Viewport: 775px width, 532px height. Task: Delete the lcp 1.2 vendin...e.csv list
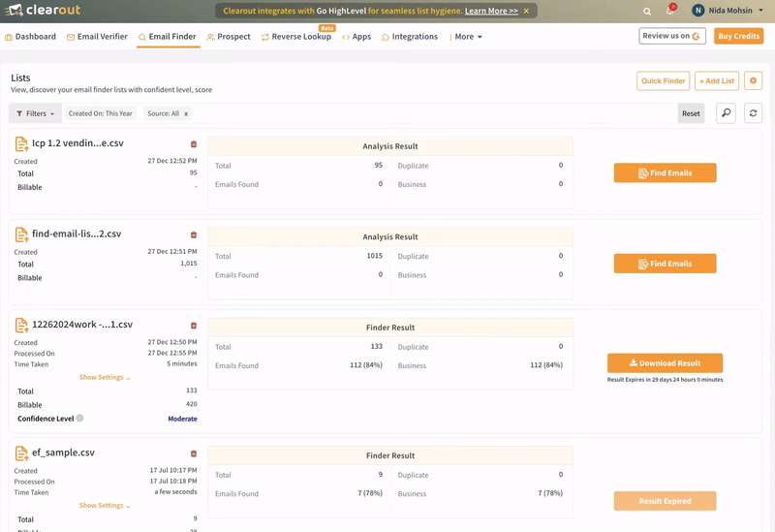coord(194,143)
